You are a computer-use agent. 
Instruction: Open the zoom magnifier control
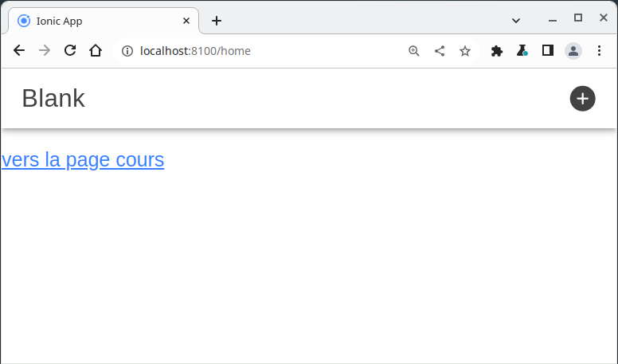click(x=414, y=51)
